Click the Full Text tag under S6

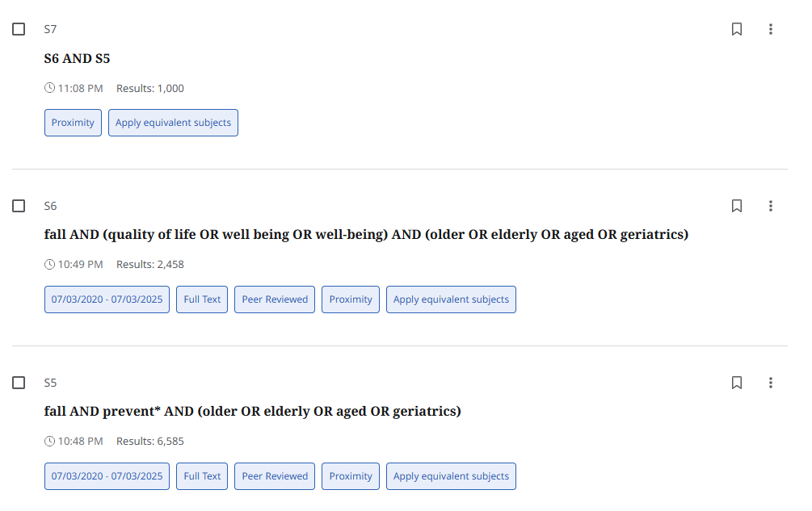202,299
